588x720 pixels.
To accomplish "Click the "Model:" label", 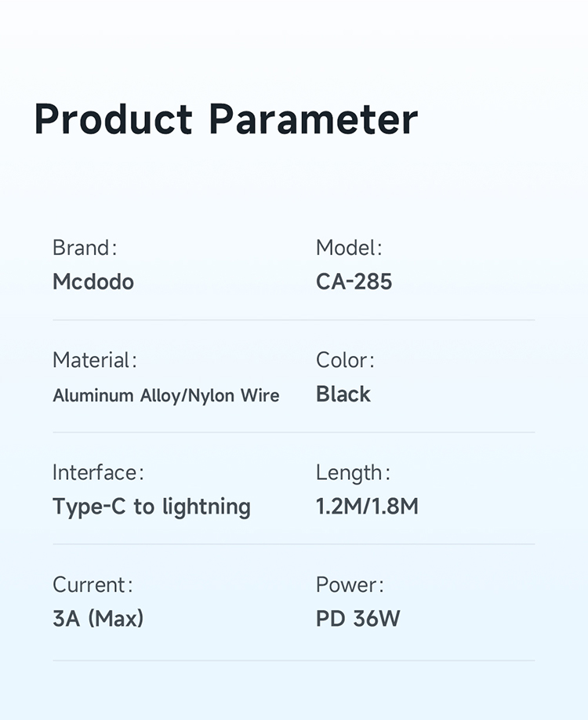I will point(349,248).
